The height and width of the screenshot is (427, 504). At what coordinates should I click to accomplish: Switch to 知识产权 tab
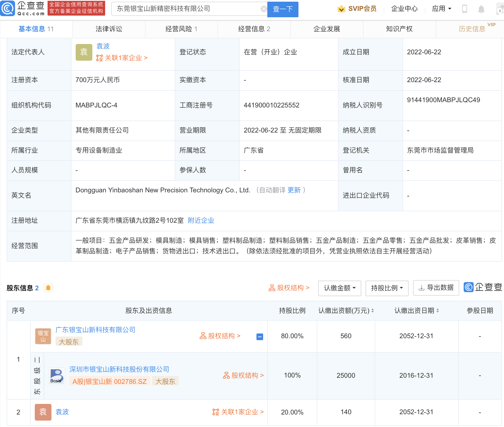pos(399,29)
